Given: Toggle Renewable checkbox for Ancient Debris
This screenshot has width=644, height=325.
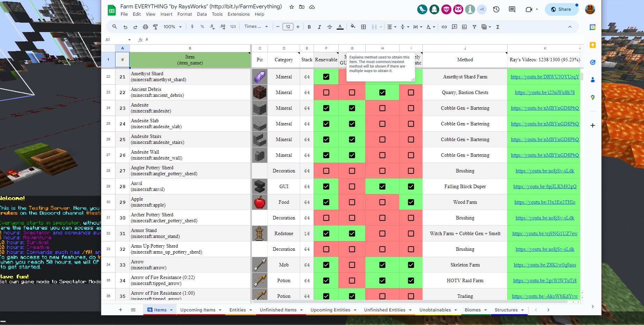Looking at the screenshot, I should (x=326, y=92).
